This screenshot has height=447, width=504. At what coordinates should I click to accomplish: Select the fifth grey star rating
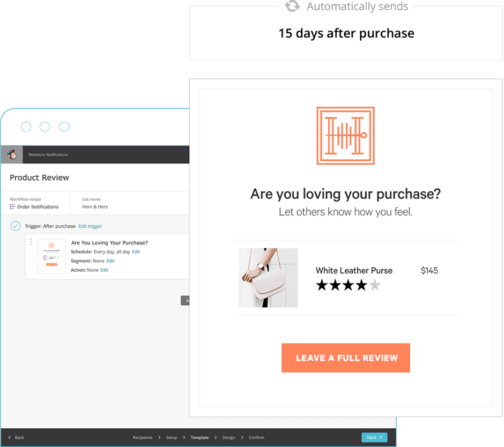[x=374, y=285]
